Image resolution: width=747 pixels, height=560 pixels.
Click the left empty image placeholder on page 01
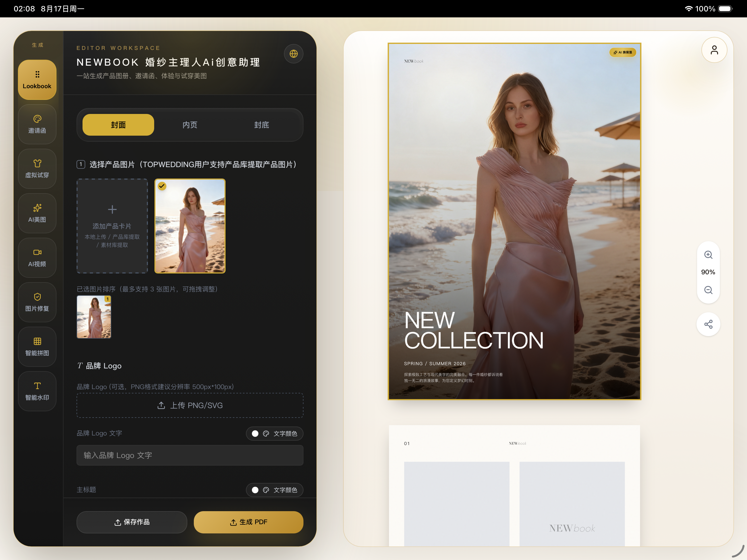(x=457, y=504)
